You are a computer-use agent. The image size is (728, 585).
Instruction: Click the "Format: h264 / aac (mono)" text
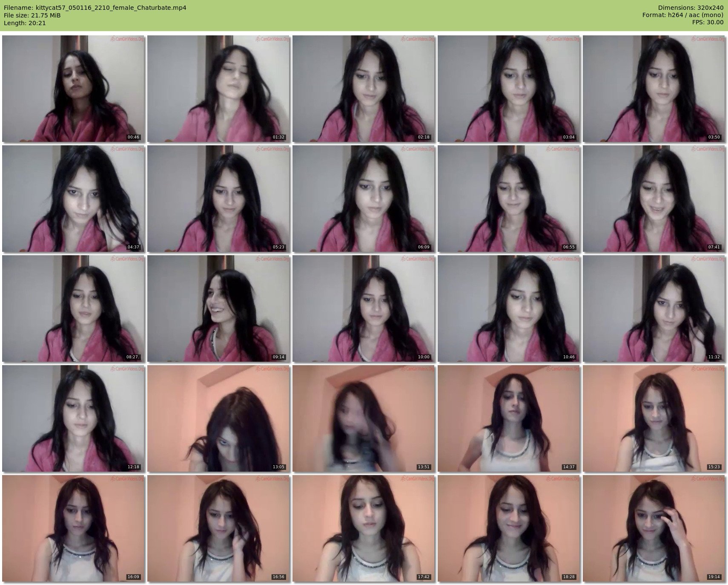683,15
